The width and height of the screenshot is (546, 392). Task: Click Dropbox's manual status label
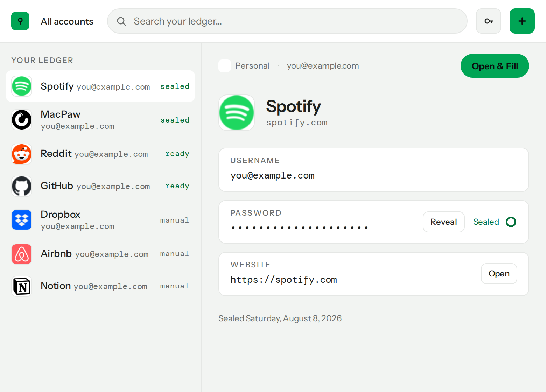(174, 220)
